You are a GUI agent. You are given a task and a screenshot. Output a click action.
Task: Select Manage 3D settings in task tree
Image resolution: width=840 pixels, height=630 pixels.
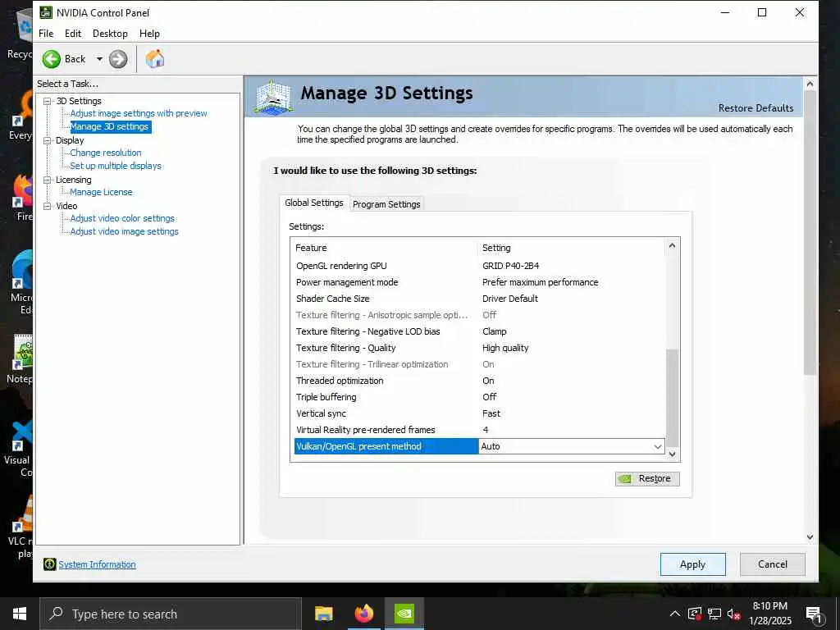coord(109,126)
